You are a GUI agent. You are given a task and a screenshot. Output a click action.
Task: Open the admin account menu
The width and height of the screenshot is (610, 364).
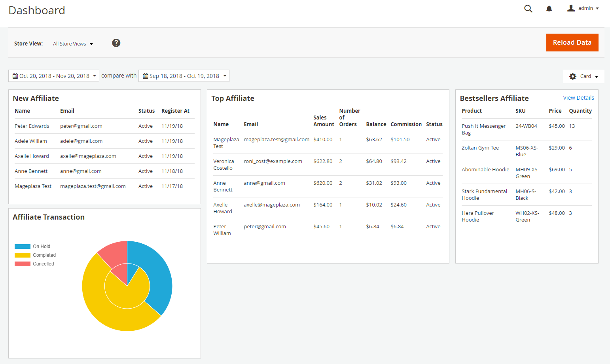coord(589,8)
